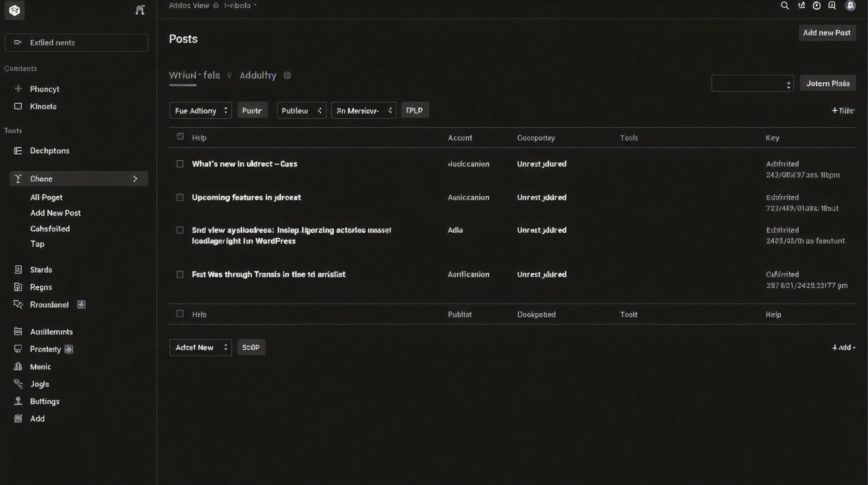This screenshot has width=868, height=485.
Task: Click the icon beside Stards in sidebar
Action: (x=18, y=270)
